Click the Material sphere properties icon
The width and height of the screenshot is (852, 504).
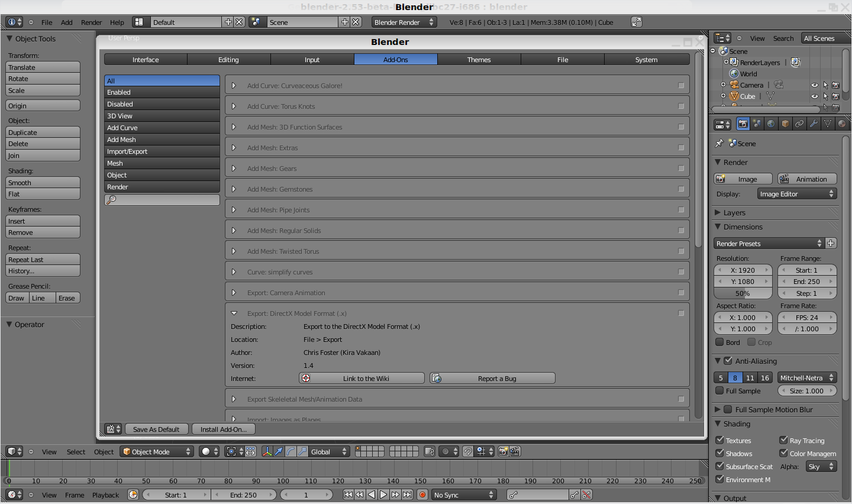pos(841,124)
